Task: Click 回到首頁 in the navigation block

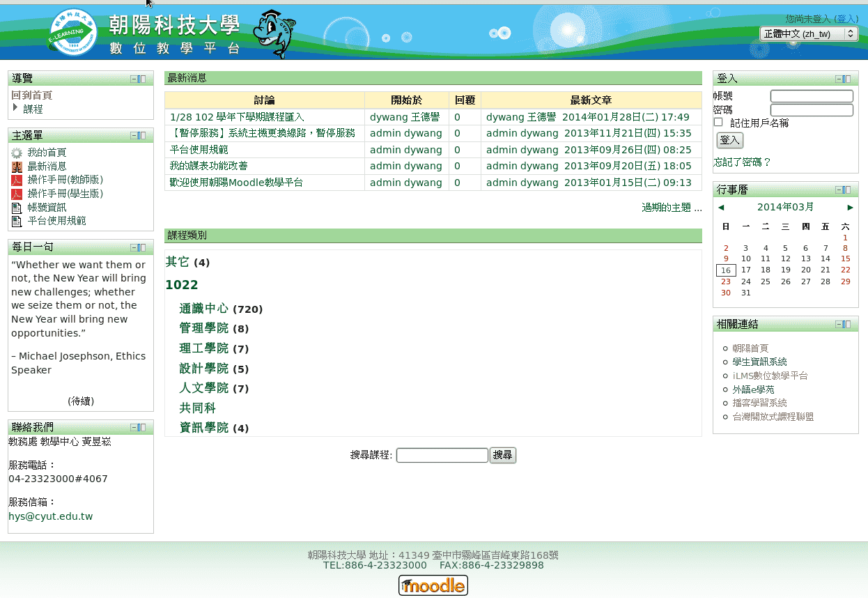Action: click(x=32, y=95)
